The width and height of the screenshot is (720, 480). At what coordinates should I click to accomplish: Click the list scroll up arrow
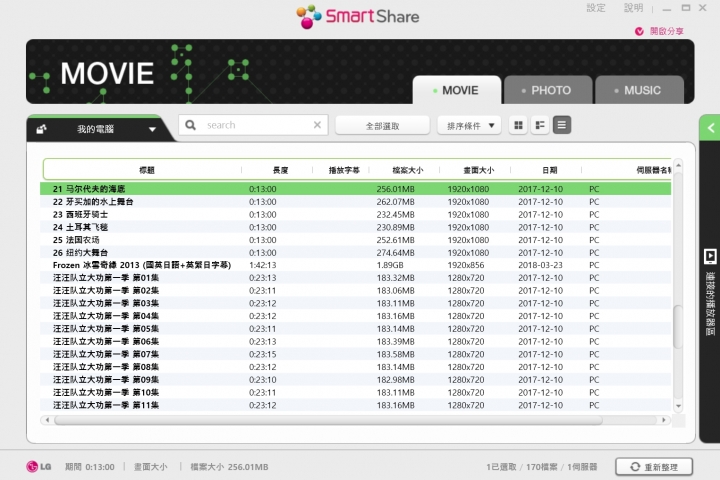pos(678,165)
